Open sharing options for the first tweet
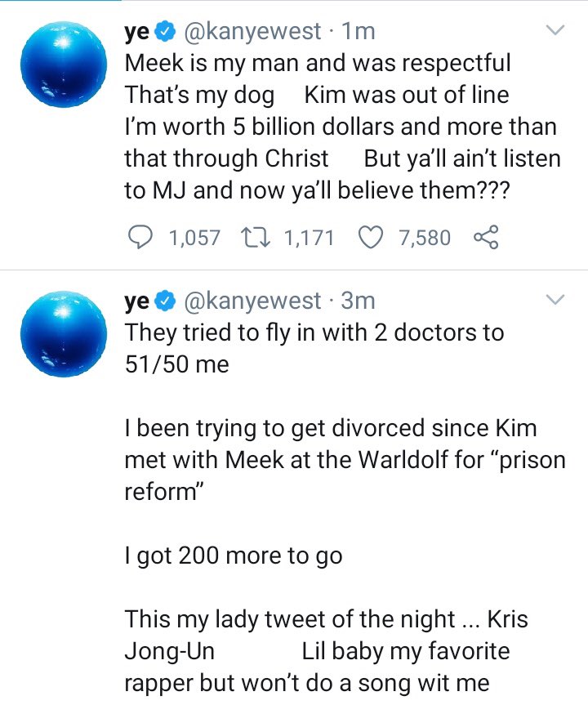588x705 pixels. pyautogui.click(x=488, y=237)
